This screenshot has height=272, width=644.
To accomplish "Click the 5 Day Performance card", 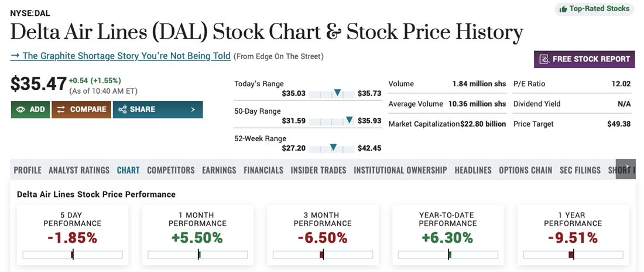I will pos(73,233).
